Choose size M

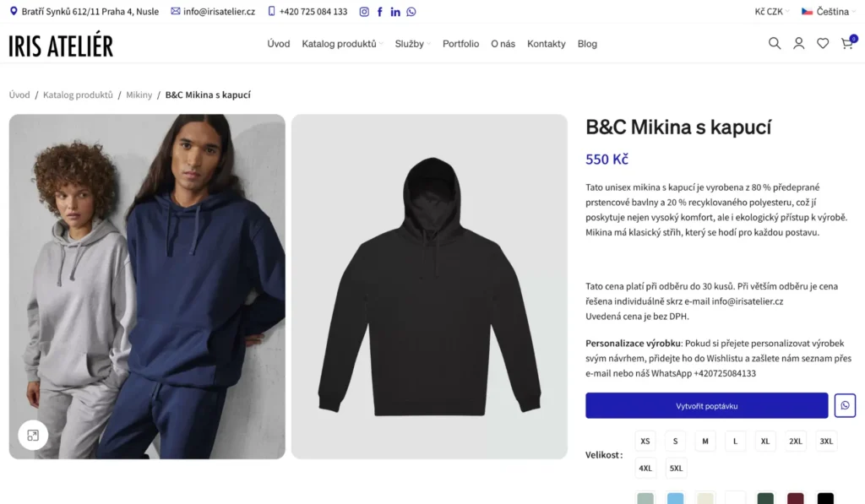point(705,441)
